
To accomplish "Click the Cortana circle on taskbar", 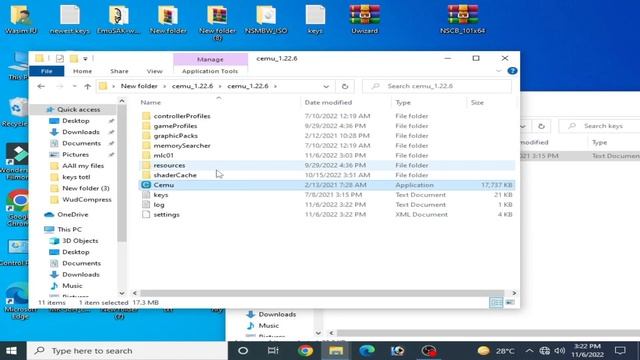I will click(243, 351).
